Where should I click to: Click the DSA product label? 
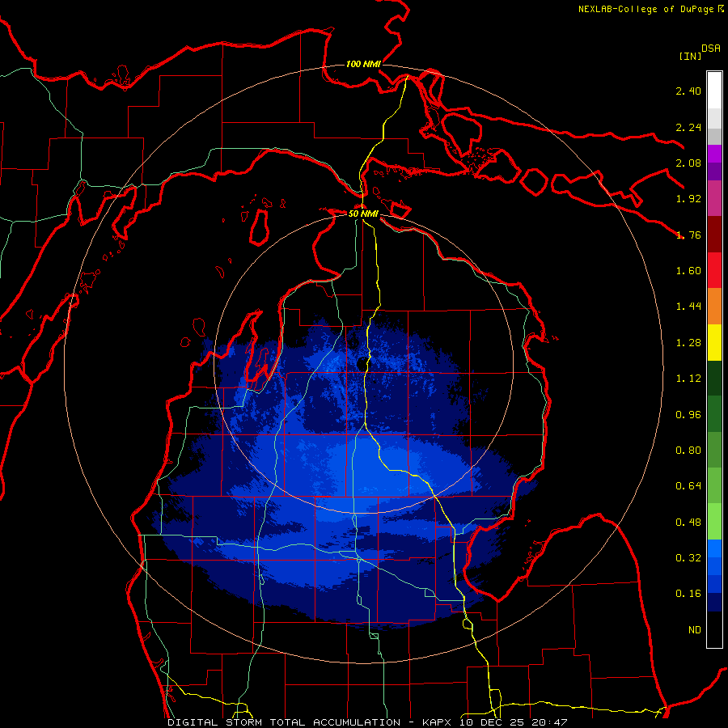[711, 49]
